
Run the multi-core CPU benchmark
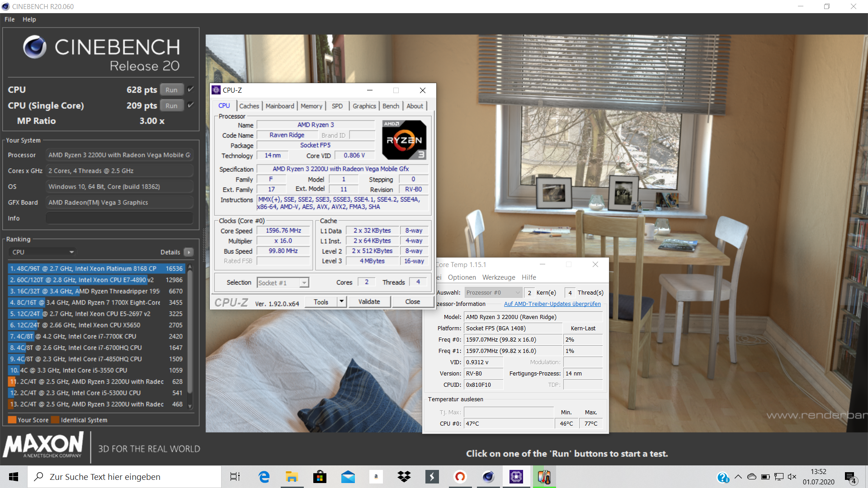pos(171,90)
